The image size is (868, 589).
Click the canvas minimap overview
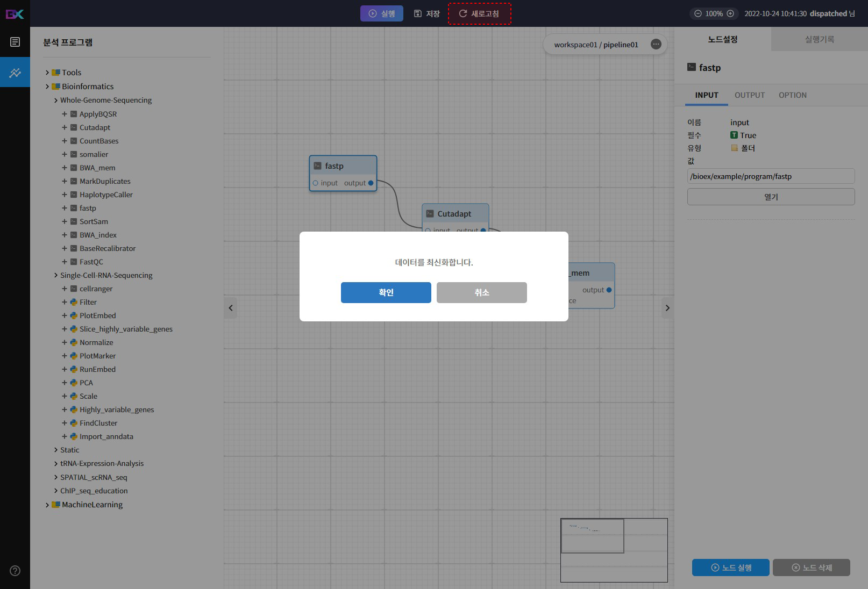pos(614,550)
